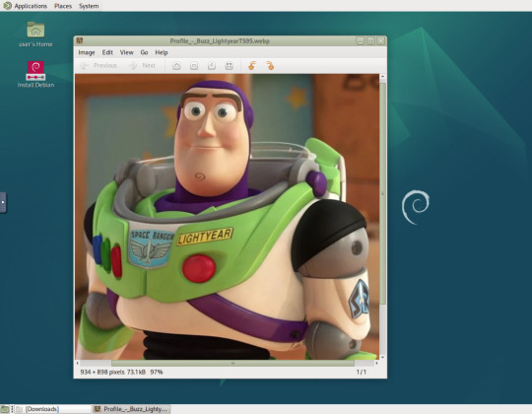Click the horizontal scrollbar left arrow

point(78,363)
